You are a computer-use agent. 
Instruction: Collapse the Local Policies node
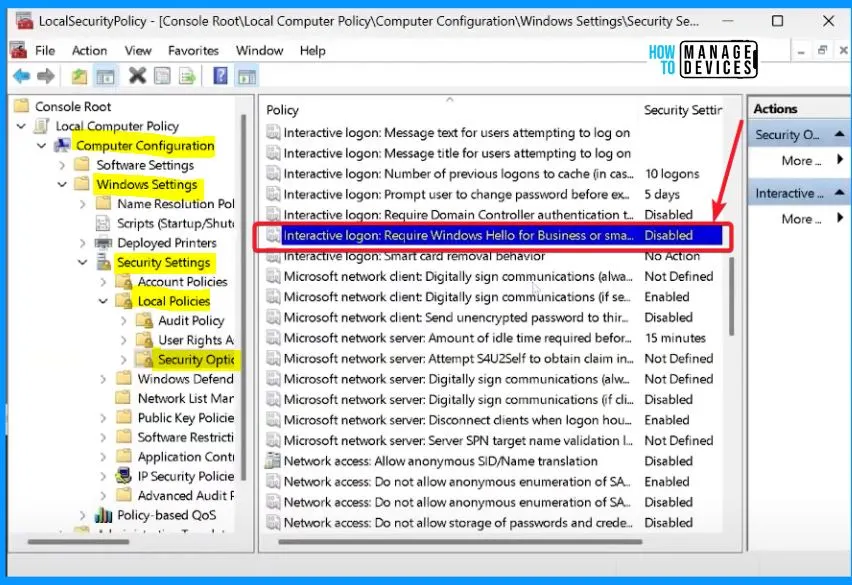click(x=103, y=301)
